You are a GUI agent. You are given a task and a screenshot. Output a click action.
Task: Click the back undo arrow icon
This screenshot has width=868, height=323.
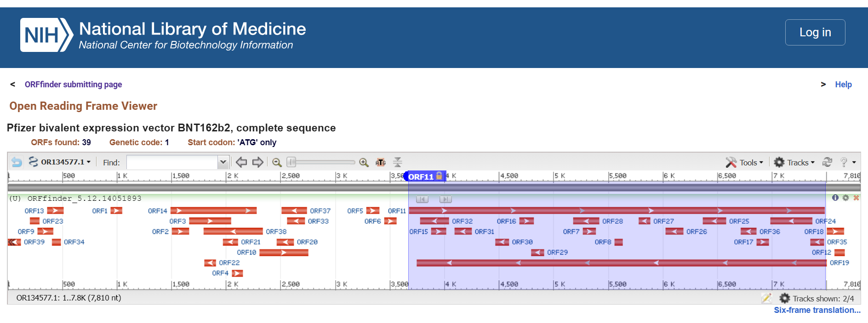point(17,162)
